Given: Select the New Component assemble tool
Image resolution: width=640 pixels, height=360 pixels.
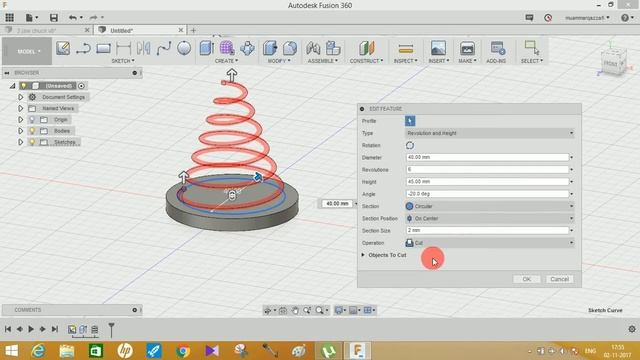Looking at the screenshot, I should click(x=333, y=48).
